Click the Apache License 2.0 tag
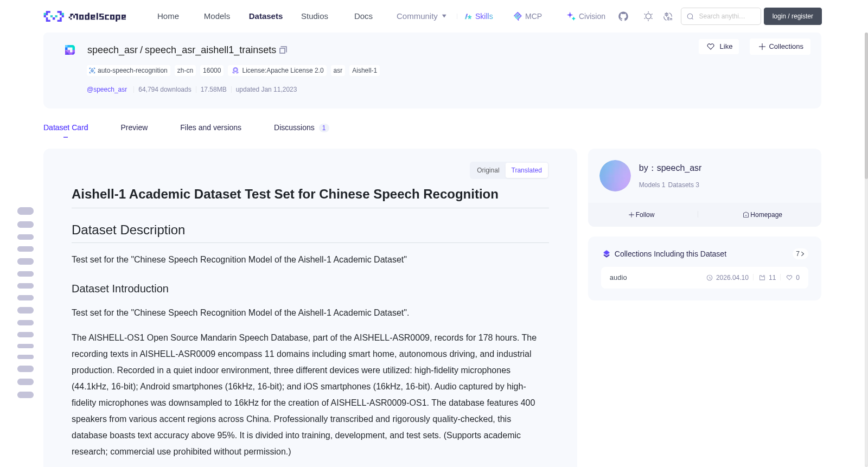This screenshot has height=467, width=868. (x=278, y=71)
